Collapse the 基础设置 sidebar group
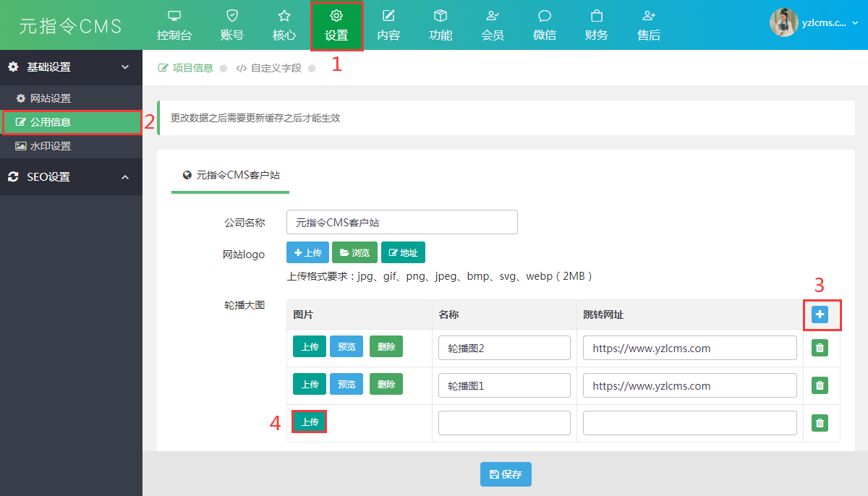Screen dimensions: 868x496 (71, 67)
